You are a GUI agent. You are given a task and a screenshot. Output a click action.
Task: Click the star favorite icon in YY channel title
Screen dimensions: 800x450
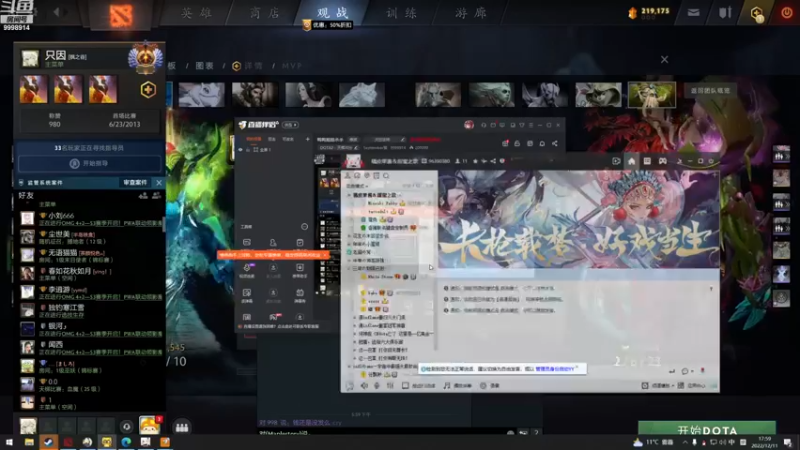coord(475,161)
